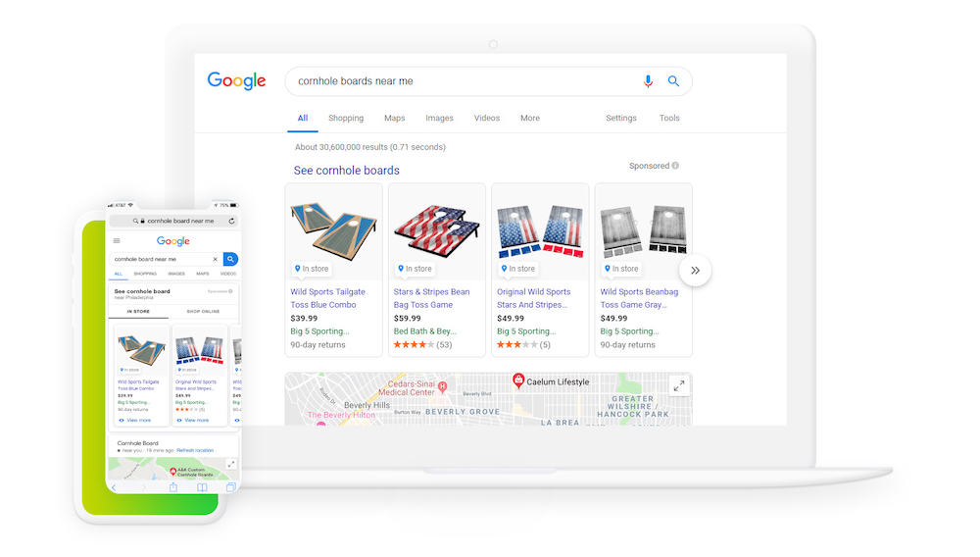Viewport: 980px width, 557px height.
Task: Click the four-star rating with 53 reviews
Action: pos(422,344)
